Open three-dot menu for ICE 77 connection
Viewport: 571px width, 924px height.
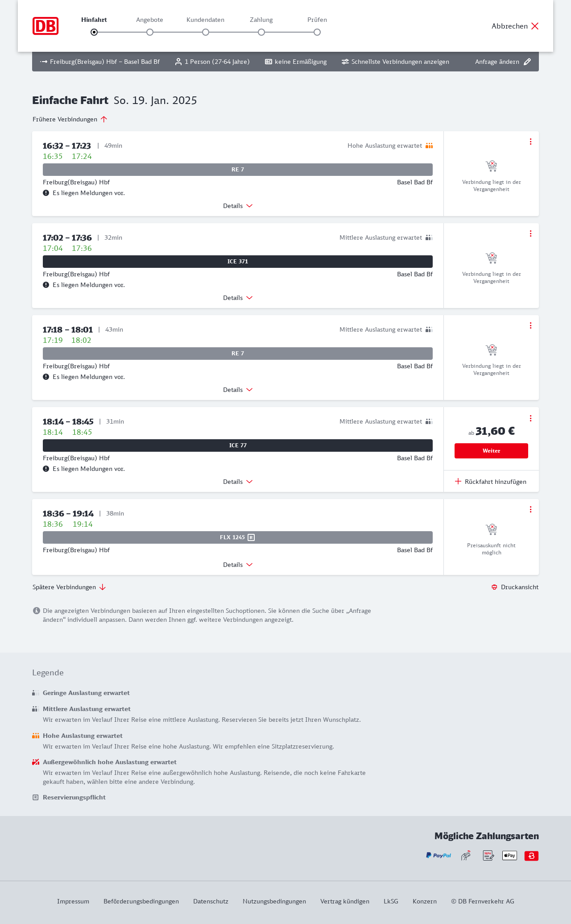point(530,418)
